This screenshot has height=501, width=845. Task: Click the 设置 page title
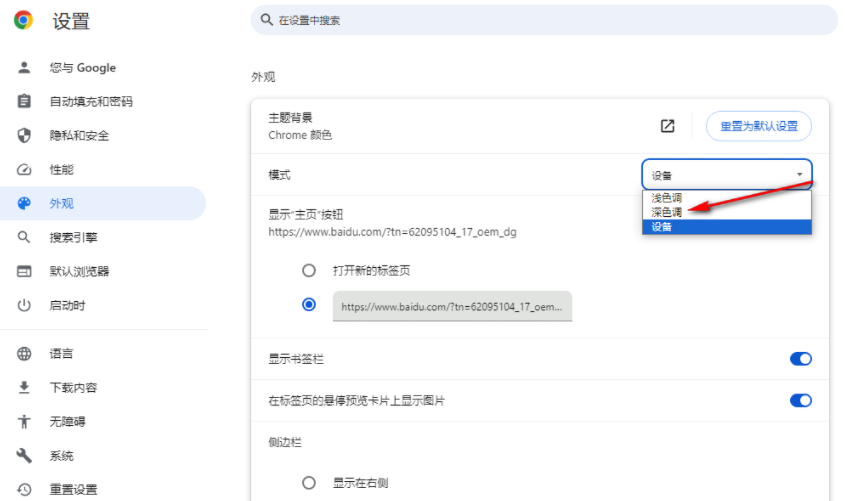tap(71, 21)
